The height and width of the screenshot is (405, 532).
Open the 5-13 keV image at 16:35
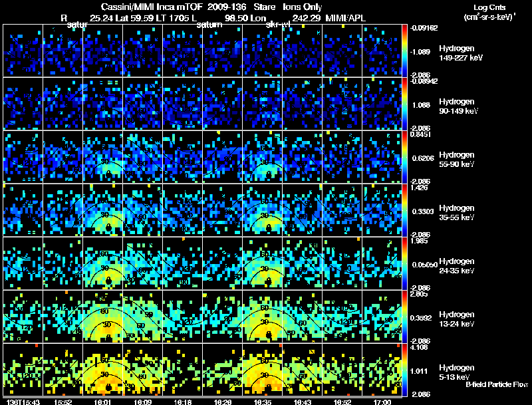click(x=262, y=370)
